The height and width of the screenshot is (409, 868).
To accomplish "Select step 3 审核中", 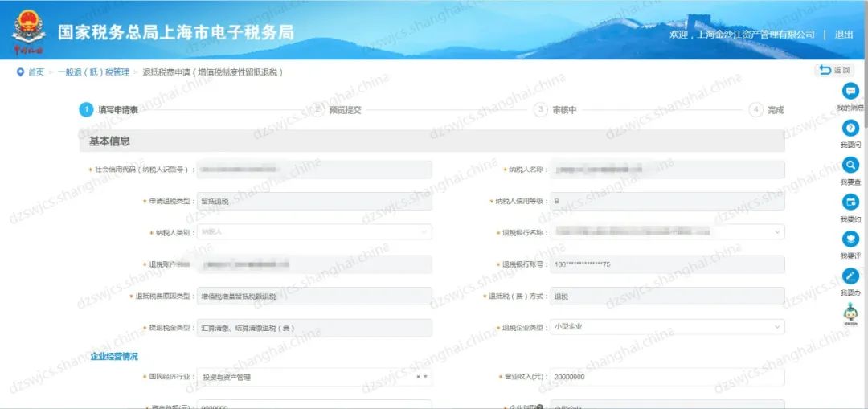I will pos(555,109).
